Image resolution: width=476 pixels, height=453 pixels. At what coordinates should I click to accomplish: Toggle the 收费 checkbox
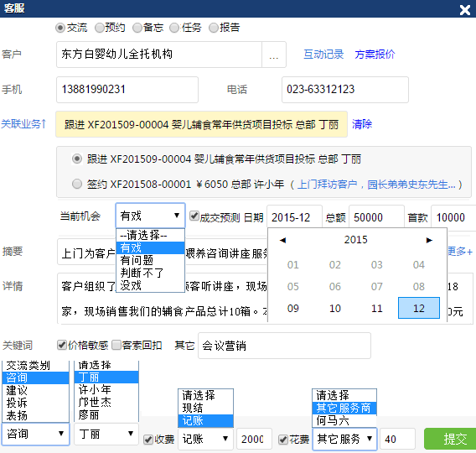tap(148, 440)
